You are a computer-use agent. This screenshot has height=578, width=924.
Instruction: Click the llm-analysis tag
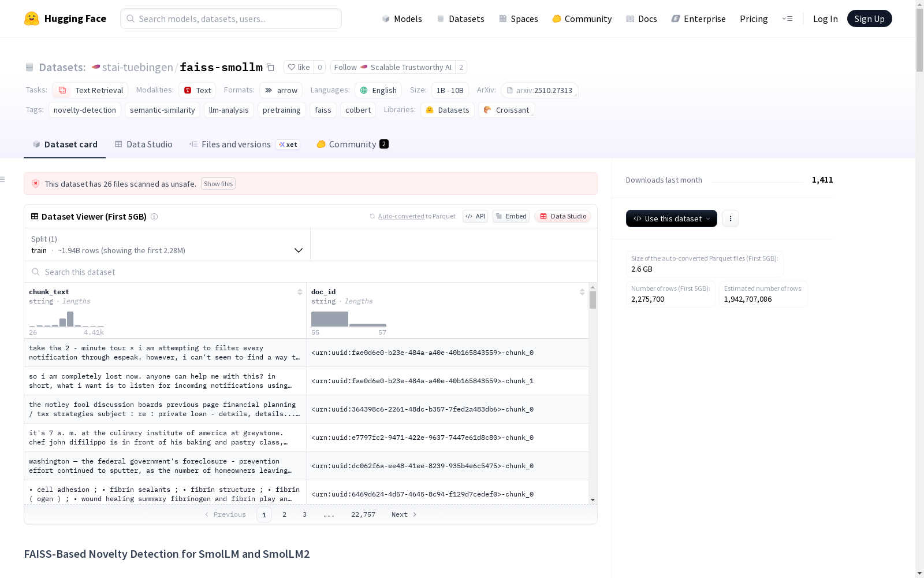click(x=229, y=110)
